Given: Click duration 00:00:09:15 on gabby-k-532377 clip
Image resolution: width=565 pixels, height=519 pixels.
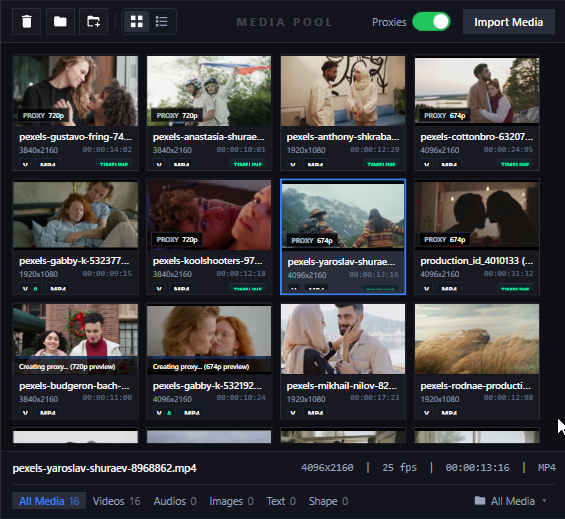Looking at the screenshot, I should pos(107,274).
